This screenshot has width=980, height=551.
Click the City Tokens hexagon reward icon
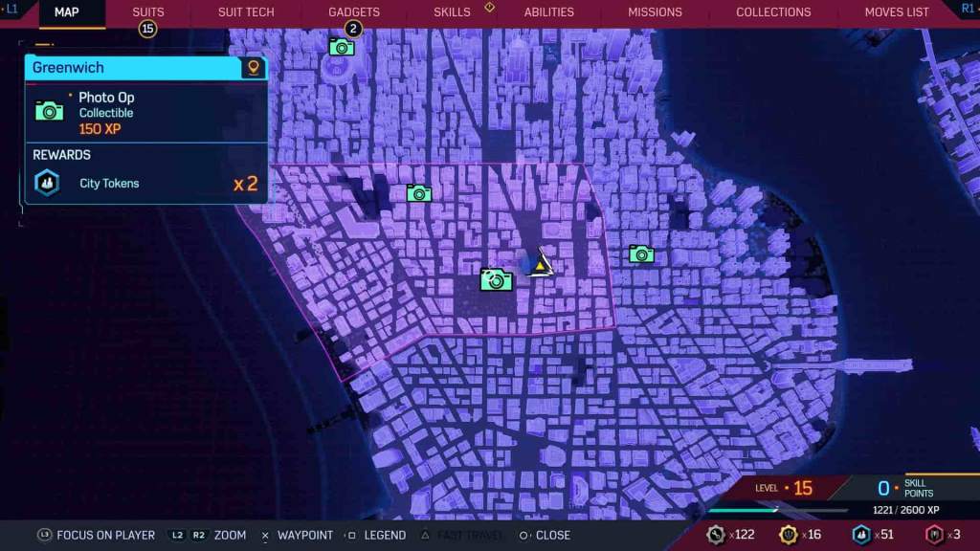coord(47,183)
